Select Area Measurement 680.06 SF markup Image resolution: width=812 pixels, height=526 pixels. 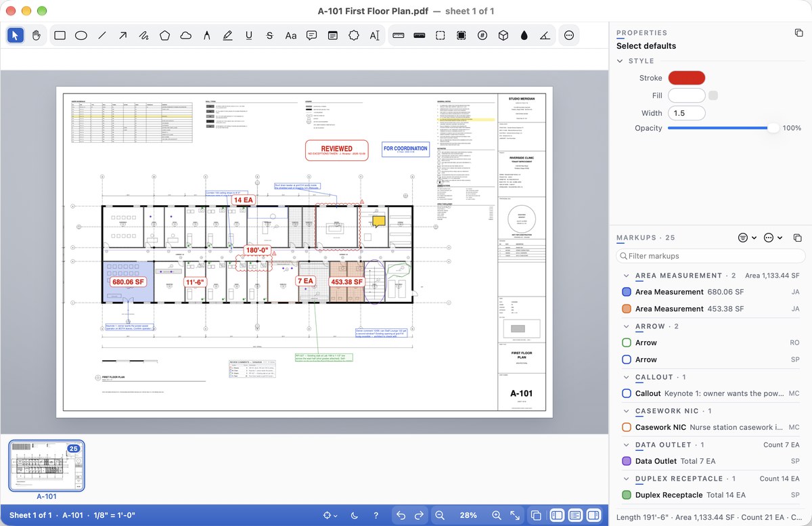click(x=710, y=292)
